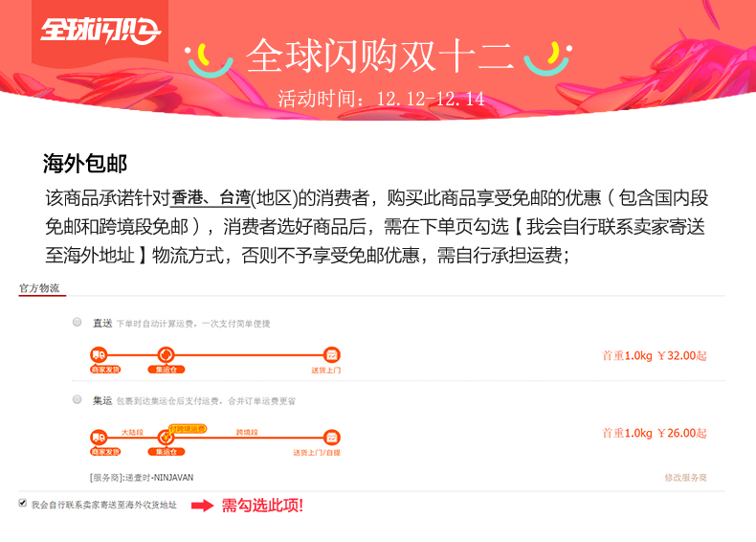This screenshot has height=542, width=756.
Task: Click the consolidation warehouse icon in 直送 row
Action: 166,355
